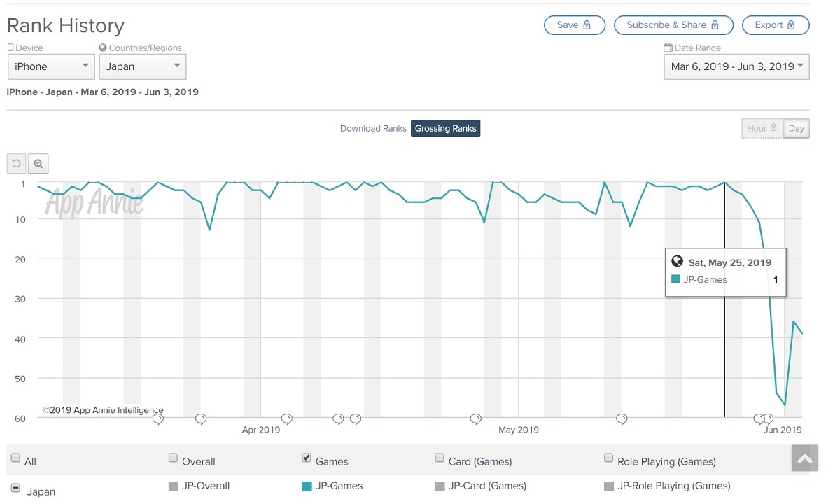Click the Subscribe & Share button
Screen dimensions: 840x504
673,25
